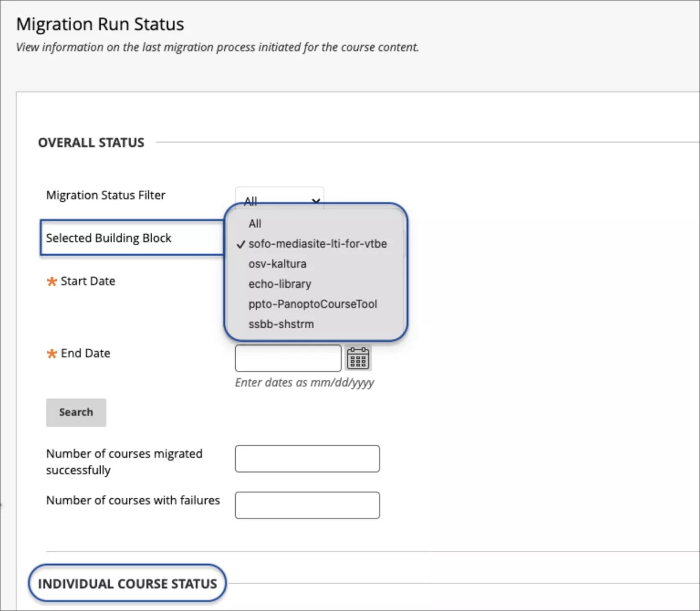Click the End Date text input
Image resolution: width=700 pixels, height=611 pixels.
288,358
